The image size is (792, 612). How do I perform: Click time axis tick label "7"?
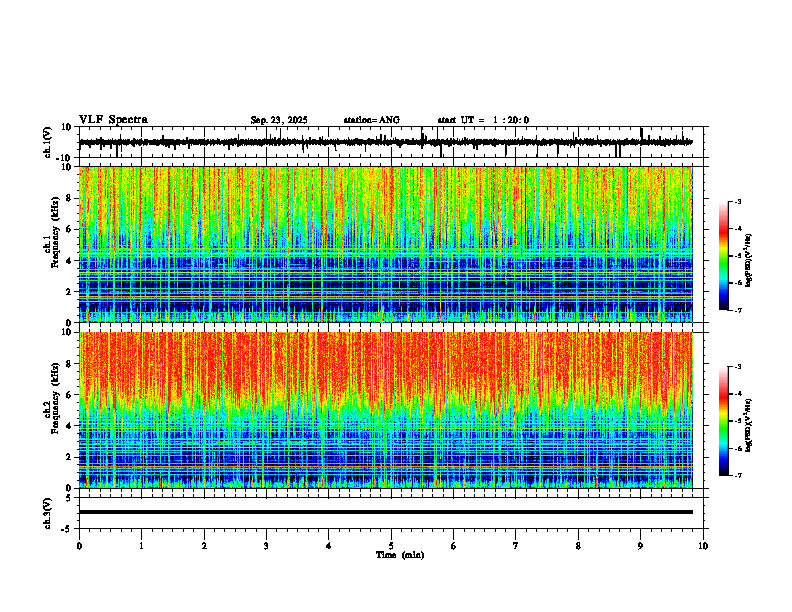(516, 546)
